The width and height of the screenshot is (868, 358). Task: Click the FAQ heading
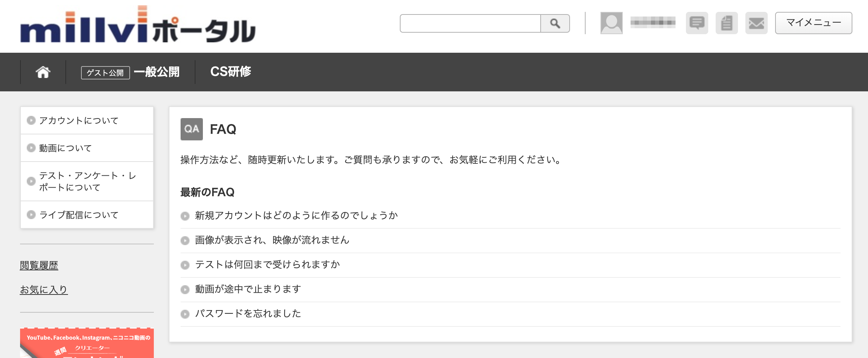pos(223,129)
